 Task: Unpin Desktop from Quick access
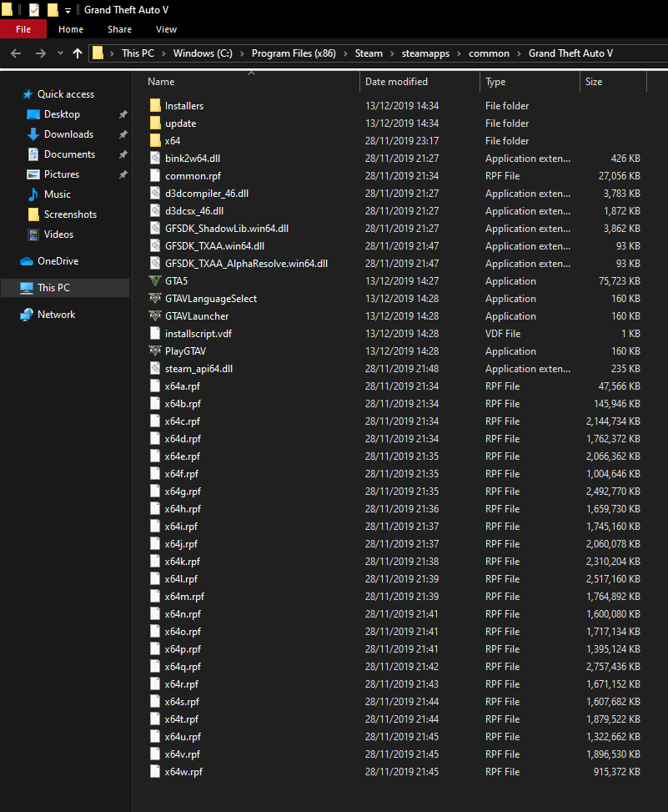(x=123, y=113)
